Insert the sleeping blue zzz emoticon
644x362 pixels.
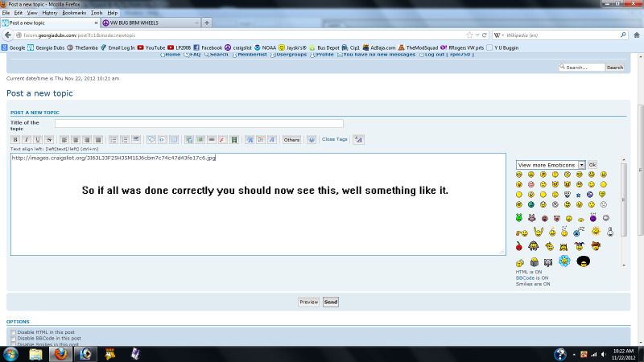click(578, 232)
